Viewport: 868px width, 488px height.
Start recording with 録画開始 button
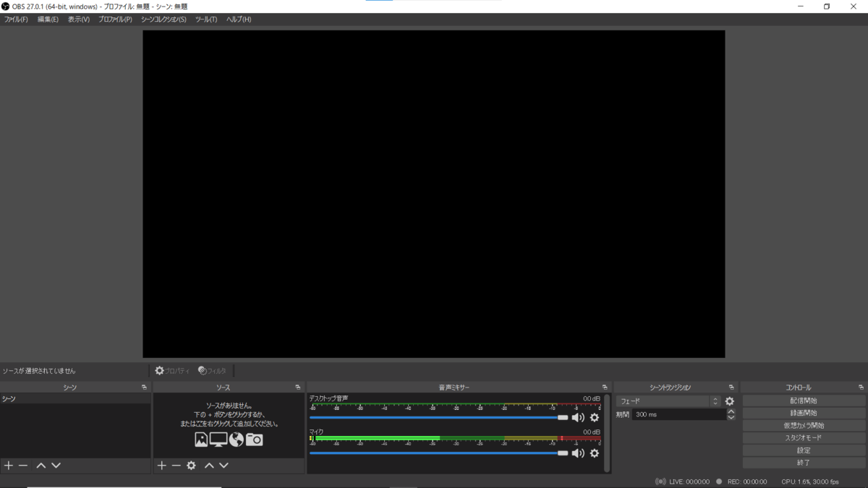click(x=804, y=413)
